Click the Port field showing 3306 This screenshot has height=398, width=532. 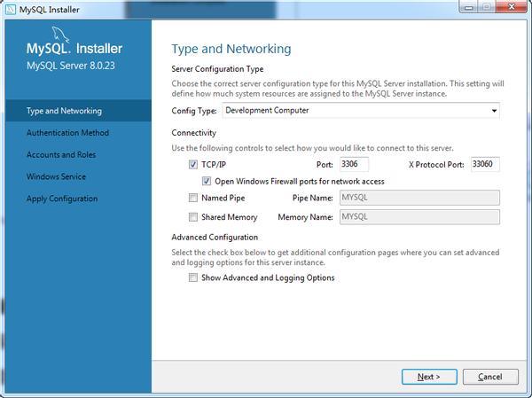(354, 164)
